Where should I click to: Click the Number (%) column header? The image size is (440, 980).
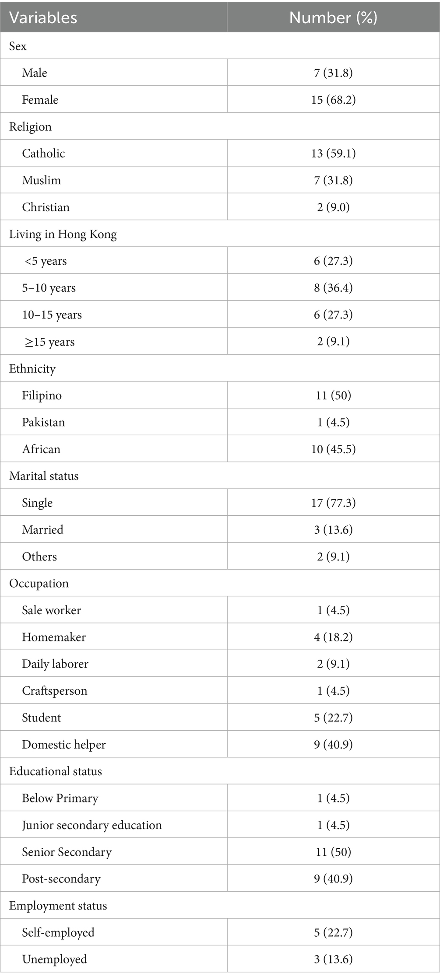click(x=333, y=17)
